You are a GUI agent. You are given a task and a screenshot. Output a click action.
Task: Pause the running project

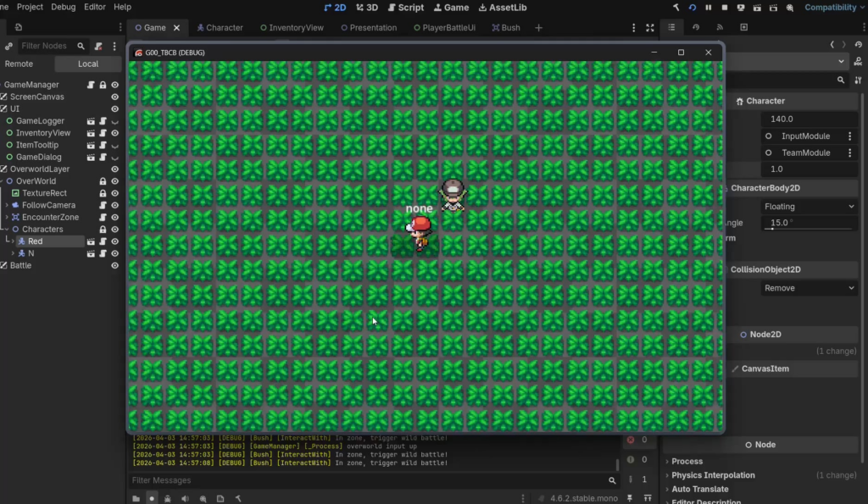[708, 8]
